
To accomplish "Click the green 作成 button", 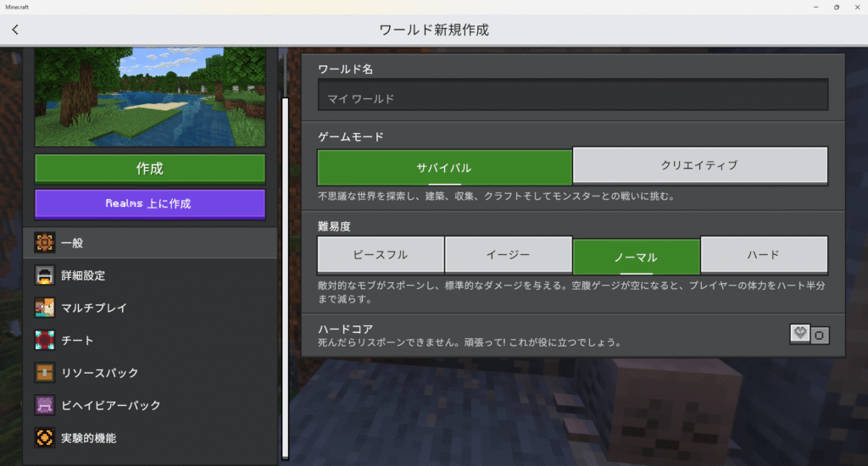I will (x=150, y=169).
